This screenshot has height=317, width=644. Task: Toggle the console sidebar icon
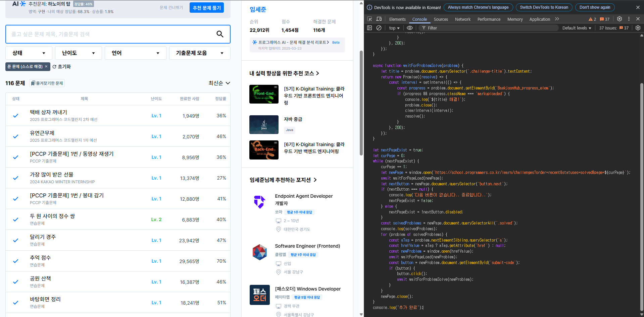point(369,28)
